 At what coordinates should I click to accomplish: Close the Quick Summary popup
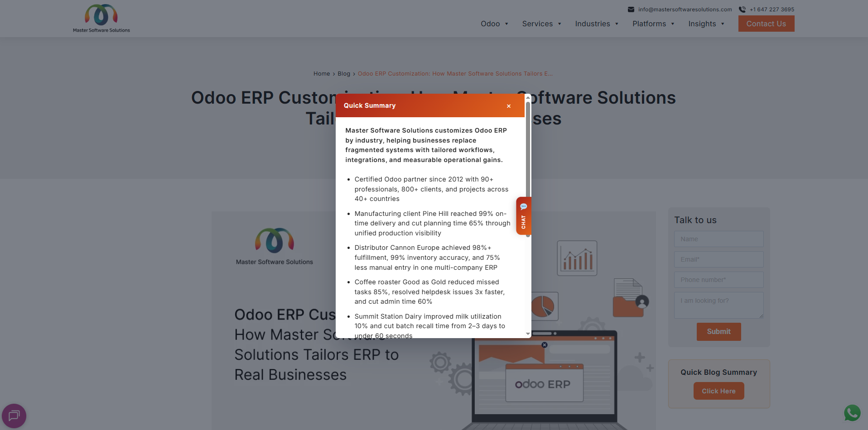point(509,106)
